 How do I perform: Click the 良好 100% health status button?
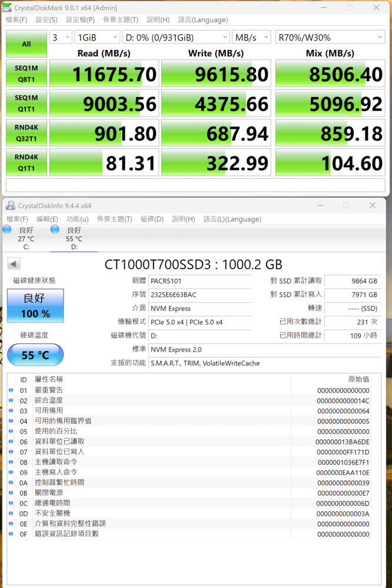35,306
